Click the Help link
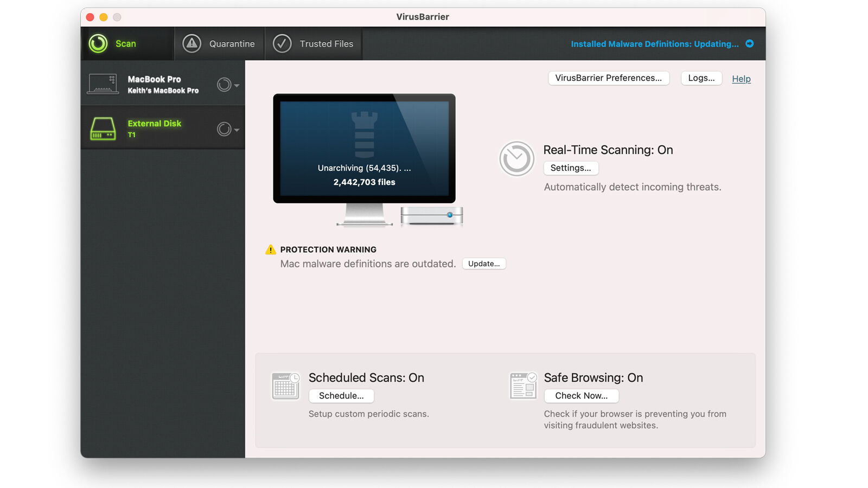Viewport: 868px width, 488px height. click(x=741, y=79)
